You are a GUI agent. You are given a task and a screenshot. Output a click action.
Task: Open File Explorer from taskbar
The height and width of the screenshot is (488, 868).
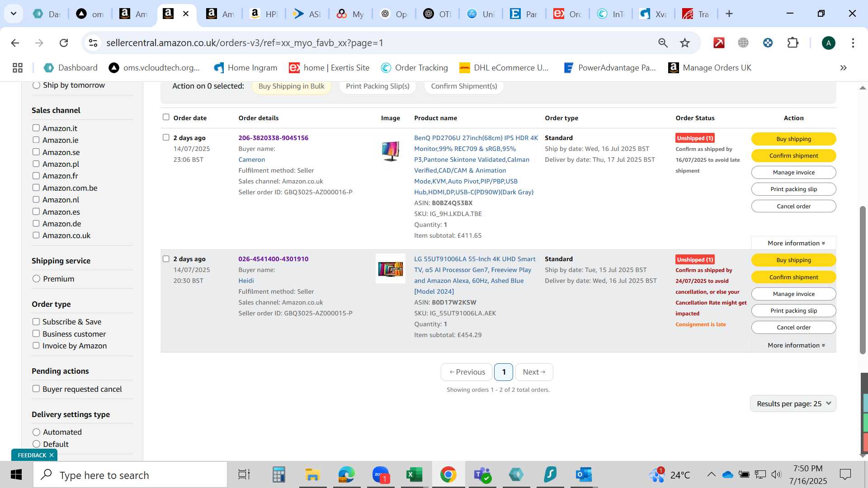[312, 475]
